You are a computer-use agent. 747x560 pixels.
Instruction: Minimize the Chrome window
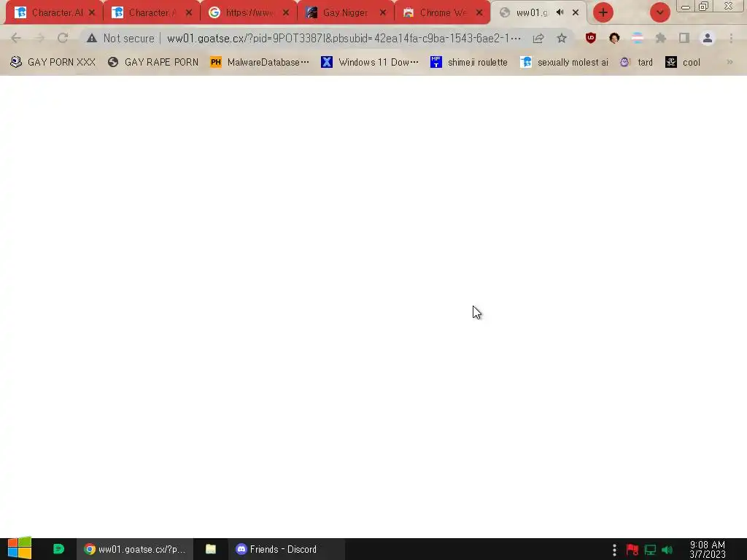(686, 7)
